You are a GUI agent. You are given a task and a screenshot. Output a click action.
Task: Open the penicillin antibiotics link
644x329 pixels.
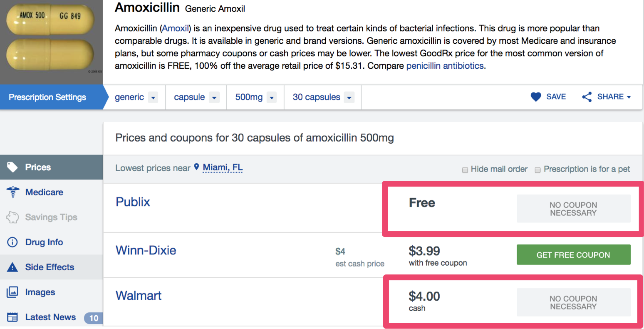coord(445,66)
